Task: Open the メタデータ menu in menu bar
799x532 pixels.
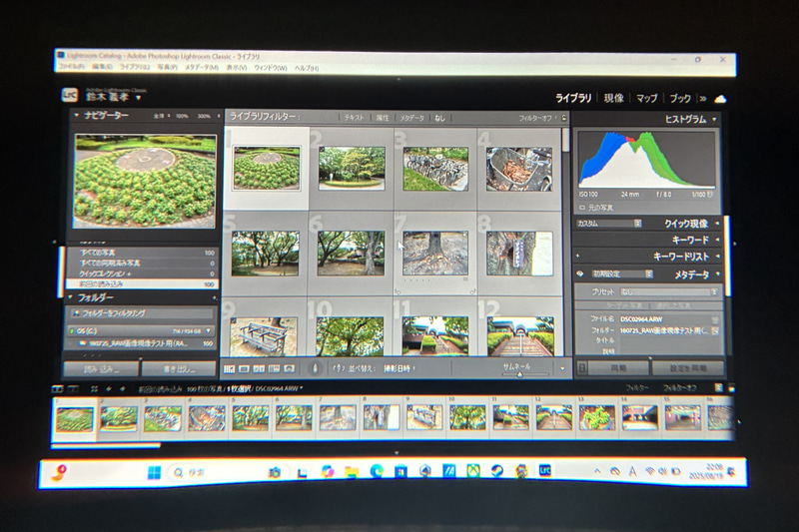Action: tap(202, 67)
